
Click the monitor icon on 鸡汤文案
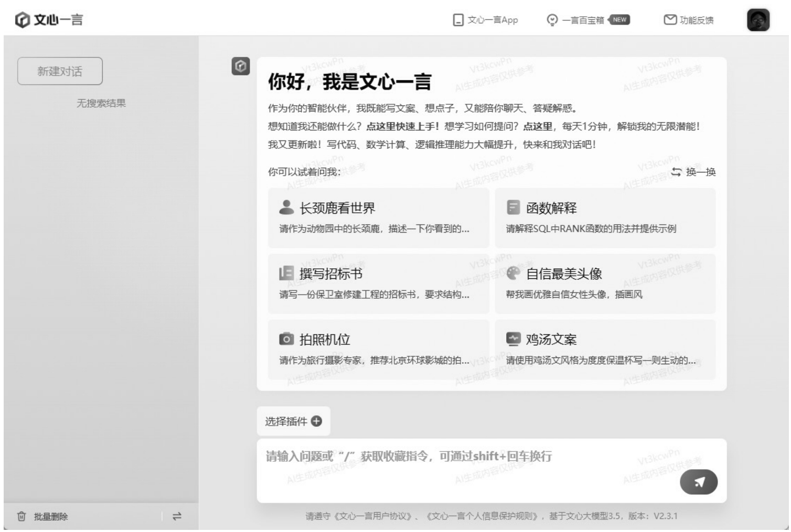coord(513,339)
